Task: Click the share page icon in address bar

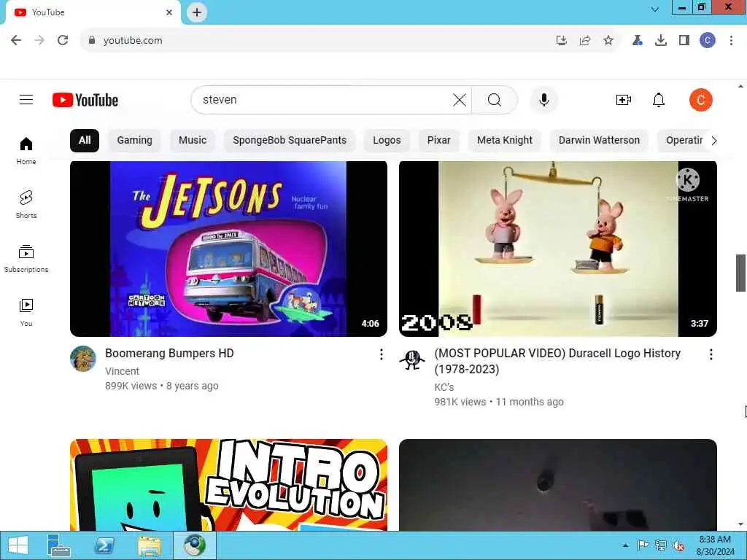Action: click(x=585, y=41)
